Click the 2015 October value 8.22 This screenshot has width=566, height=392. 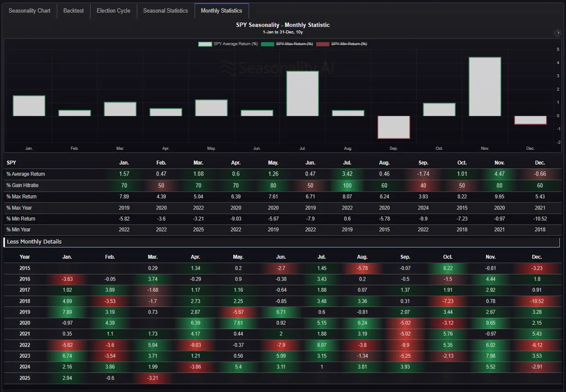tap(448, 268)
